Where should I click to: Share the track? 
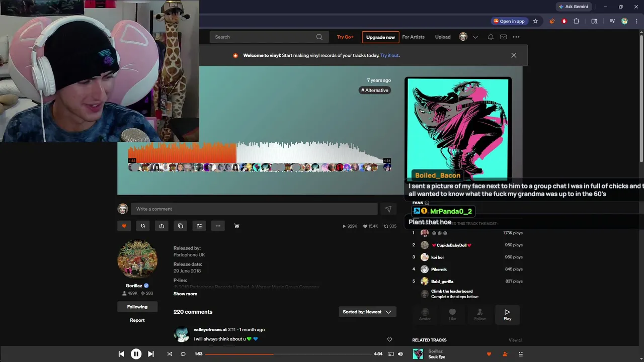coord(162,226)
